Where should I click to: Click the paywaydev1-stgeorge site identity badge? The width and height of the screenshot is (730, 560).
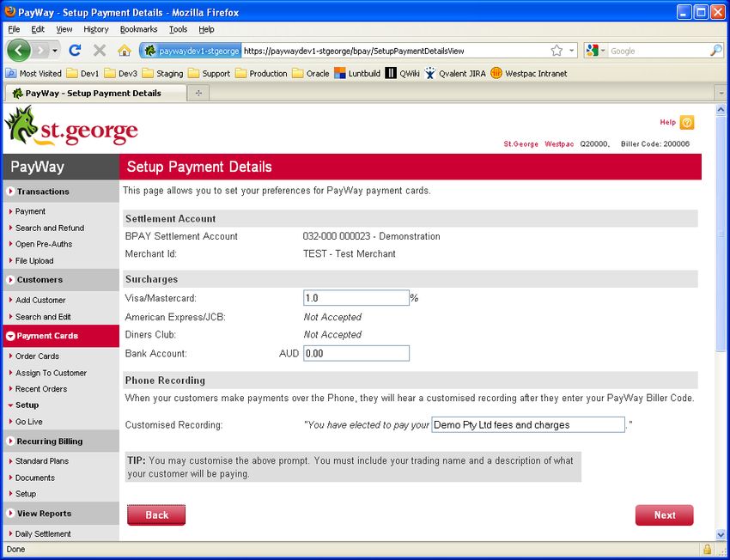[191, 51]
